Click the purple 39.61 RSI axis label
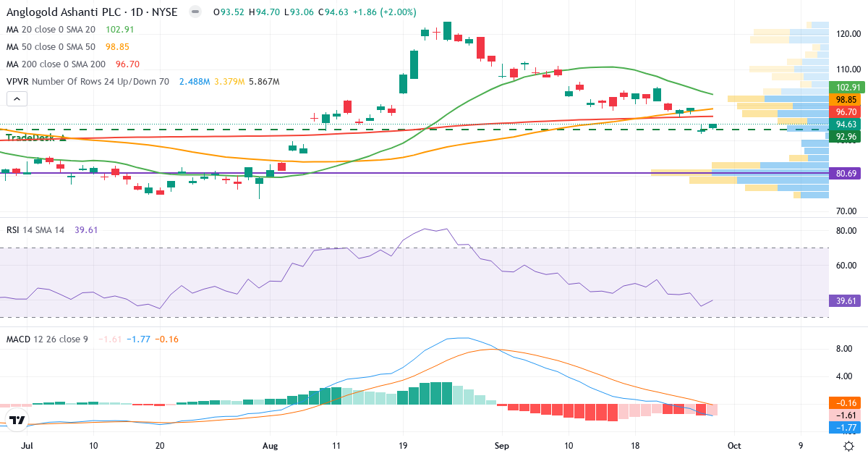Image resolution: width=868 pixels, height=456 pixels. [846, 300]
